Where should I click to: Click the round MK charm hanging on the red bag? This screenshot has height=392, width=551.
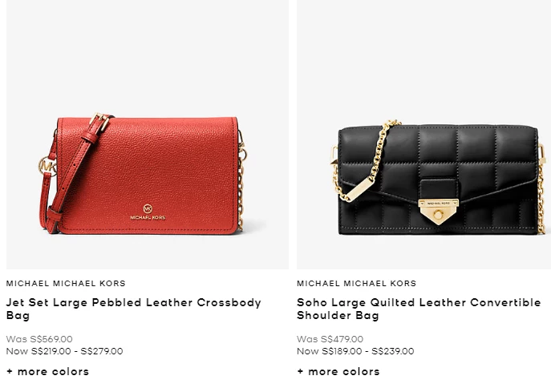pos(47,167)
